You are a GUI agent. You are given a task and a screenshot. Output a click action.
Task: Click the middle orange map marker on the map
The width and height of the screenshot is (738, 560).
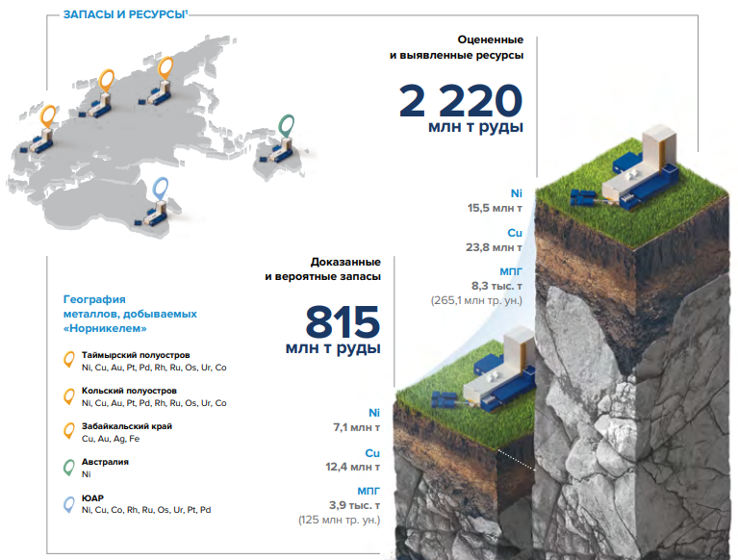107,81
